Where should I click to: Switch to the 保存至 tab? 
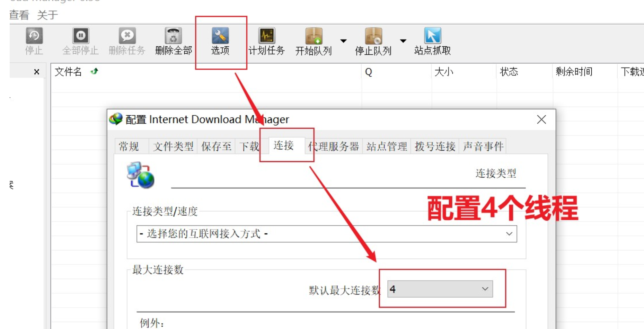tap(216, 146)
